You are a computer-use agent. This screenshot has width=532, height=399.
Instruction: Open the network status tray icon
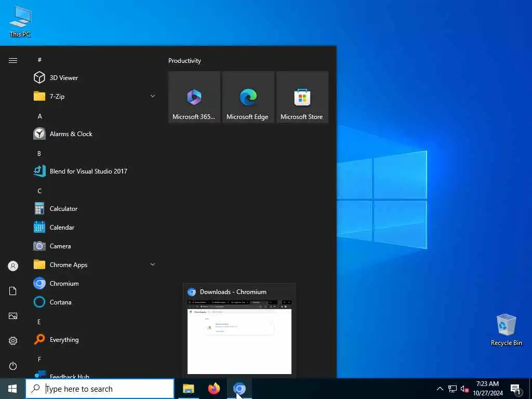[x=453, y=389]
